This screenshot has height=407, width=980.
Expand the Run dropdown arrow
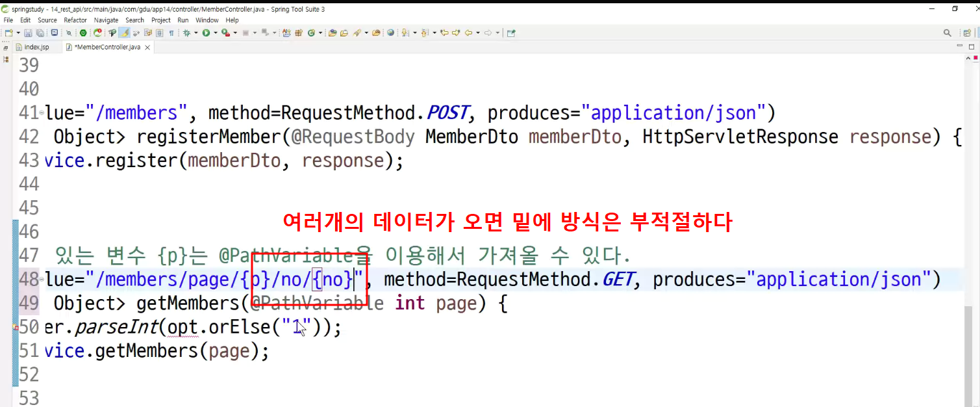216,33
